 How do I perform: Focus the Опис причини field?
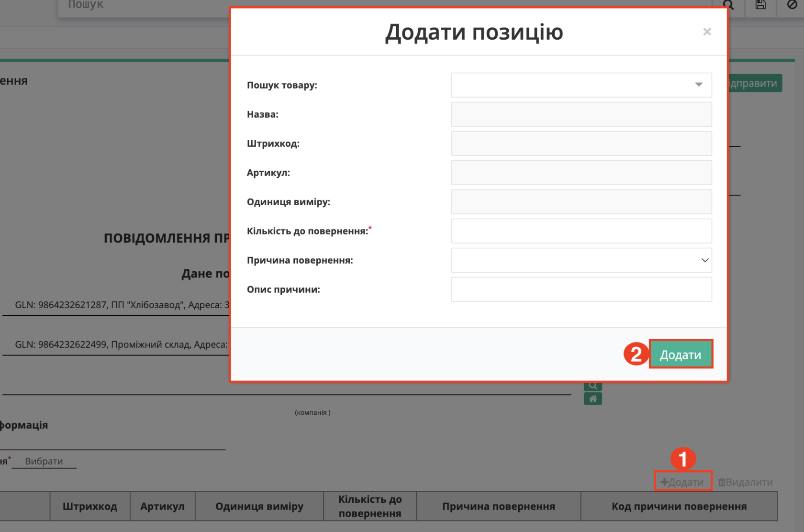[581, 289]
